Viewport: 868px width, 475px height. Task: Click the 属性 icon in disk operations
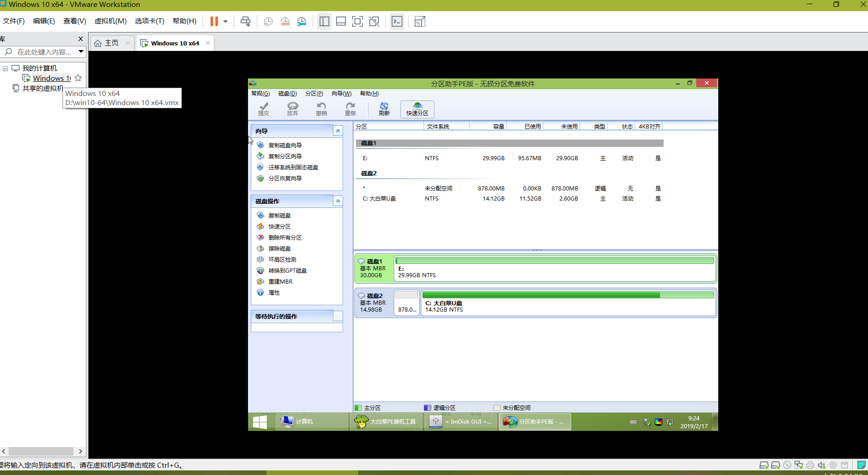(260, 292)
